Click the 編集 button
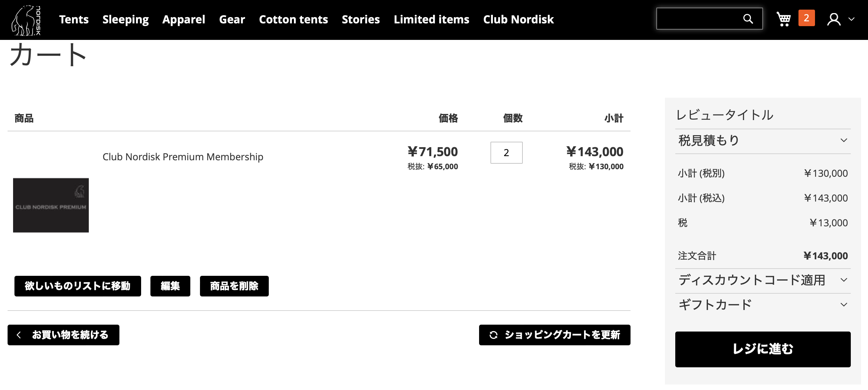The height and width of the screenshot is (390, 868). click(170, 286)
